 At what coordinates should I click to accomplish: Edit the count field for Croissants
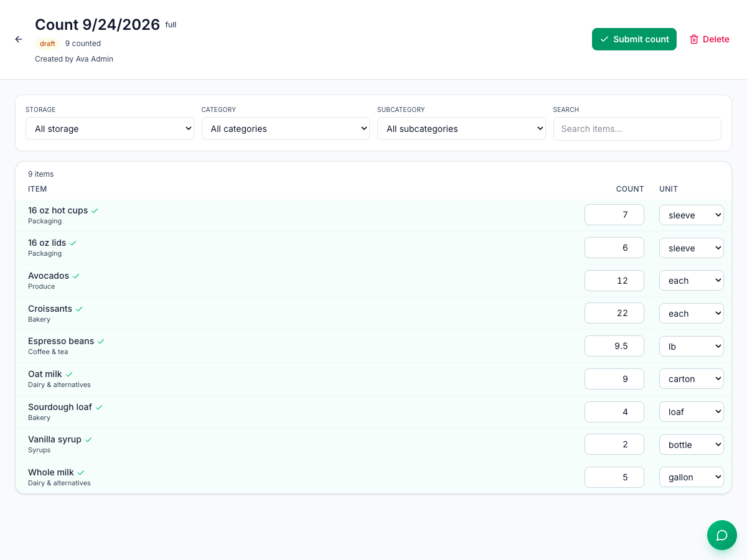coord(614,314)
